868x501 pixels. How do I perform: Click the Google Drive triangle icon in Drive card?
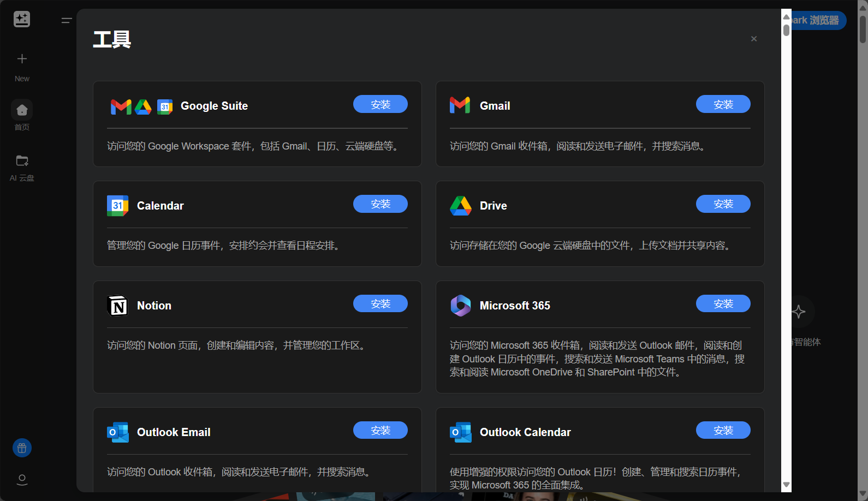460,206
